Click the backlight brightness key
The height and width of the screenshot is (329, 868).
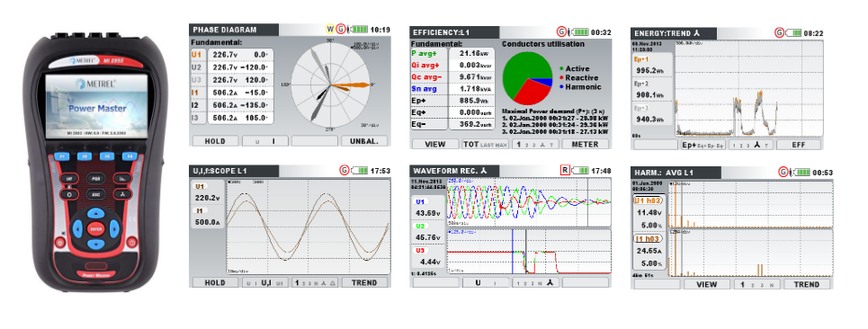(59, 243)
